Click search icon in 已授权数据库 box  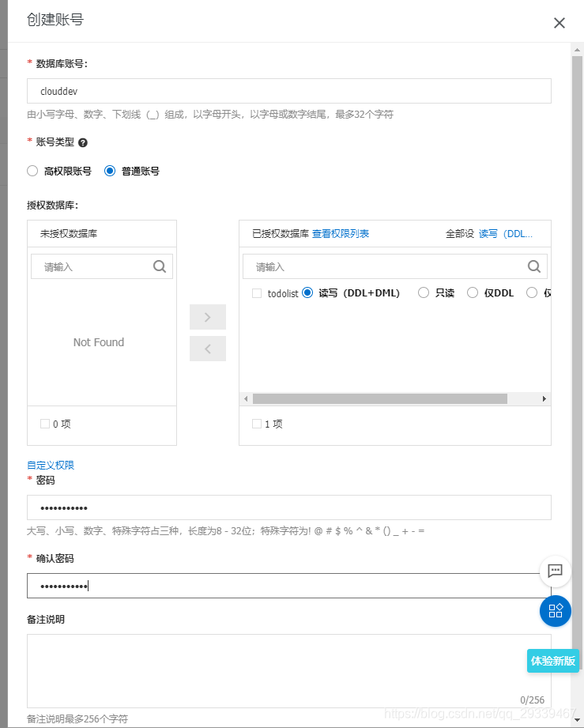coord(534,266)
